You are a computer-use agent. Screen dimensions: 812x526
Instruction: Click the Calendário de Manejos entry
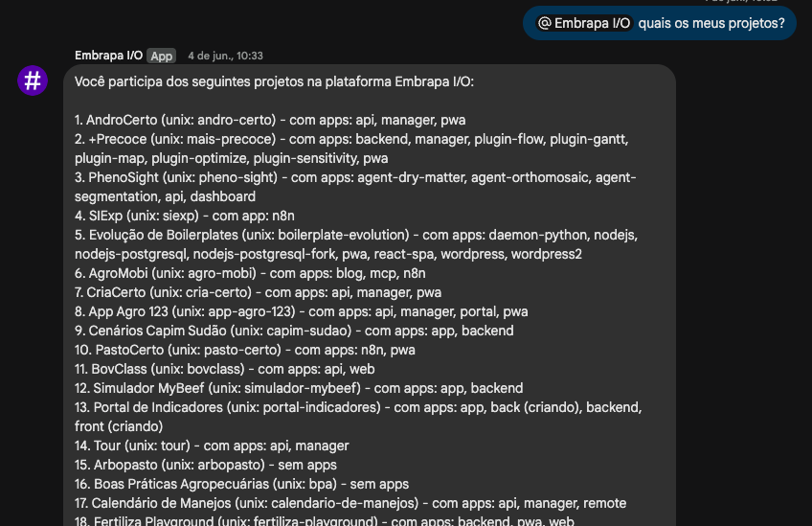tap(350, 504)
